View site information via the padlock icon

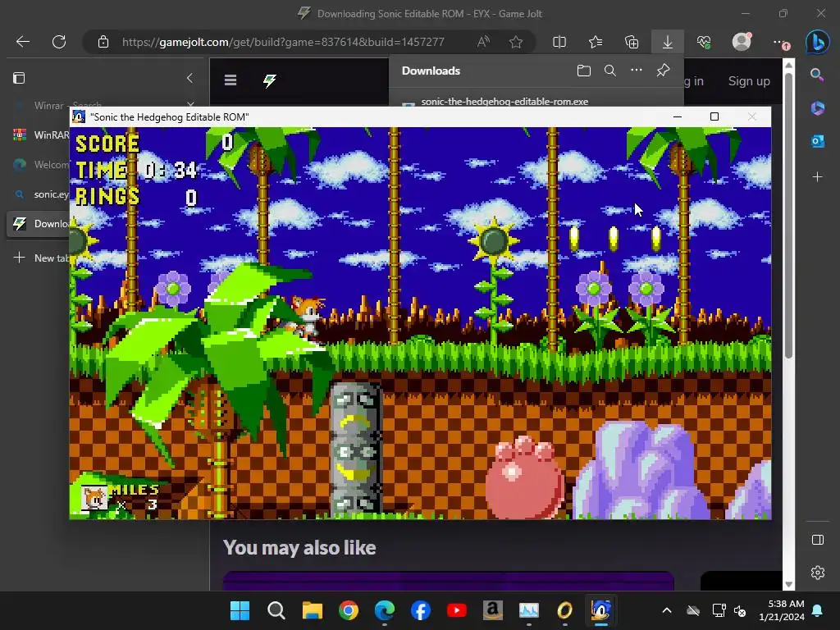click(103, 42)
